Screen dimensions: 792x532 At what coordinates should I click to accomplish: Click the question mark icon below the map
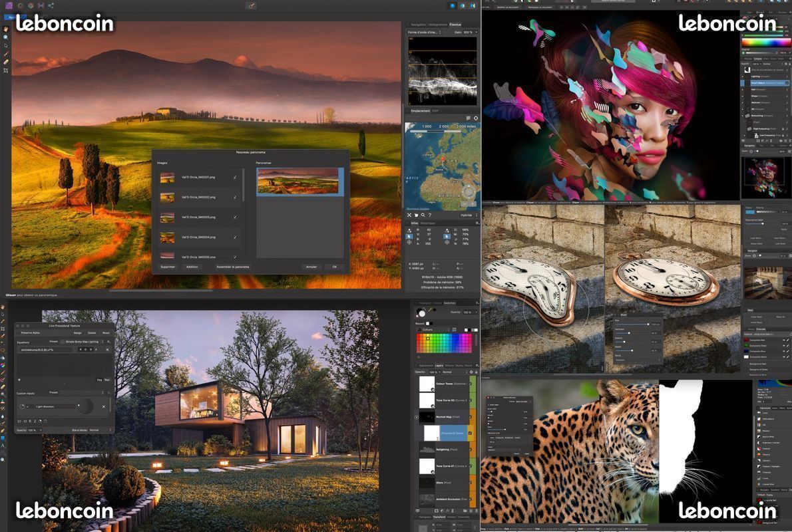point(430,215)
